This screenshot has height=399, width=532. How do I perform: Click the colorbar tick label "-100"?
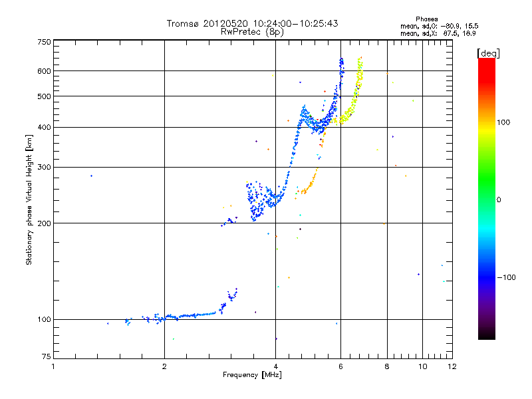pos(506,277)
